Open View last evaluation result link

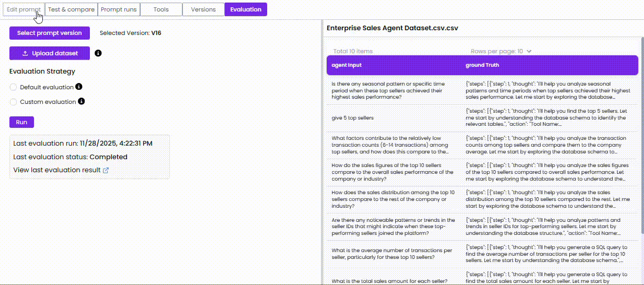tap(56, 170)
